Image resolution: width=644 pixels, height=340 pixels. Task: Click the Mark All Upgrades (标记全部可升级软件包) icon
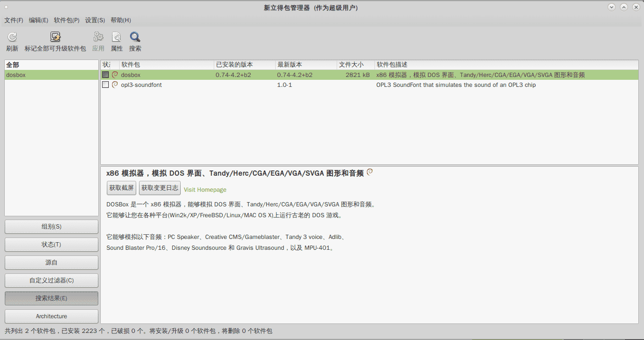pos(55,37)
